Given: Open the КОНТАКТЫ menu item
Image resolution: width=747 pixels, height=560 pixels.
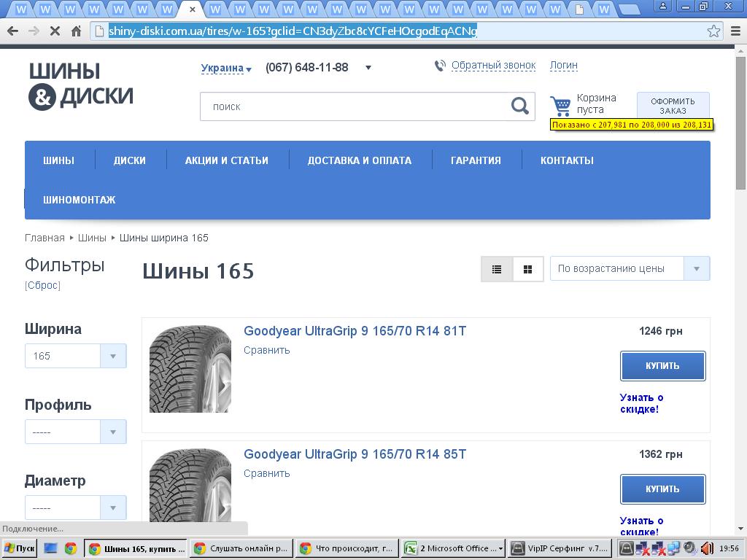Looking at the screenshot, I should 567,160.
